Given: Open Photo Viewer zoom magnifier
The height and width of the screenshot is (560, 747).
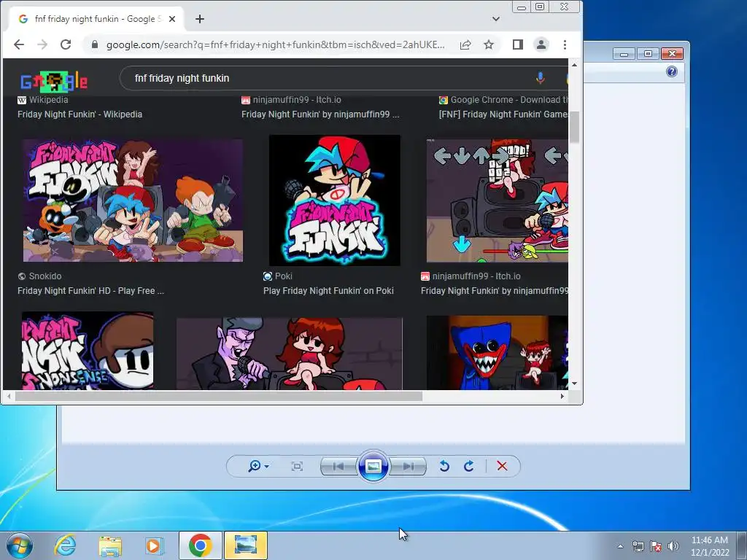Looking at the screenshot, I should click(x=255, y=466).
